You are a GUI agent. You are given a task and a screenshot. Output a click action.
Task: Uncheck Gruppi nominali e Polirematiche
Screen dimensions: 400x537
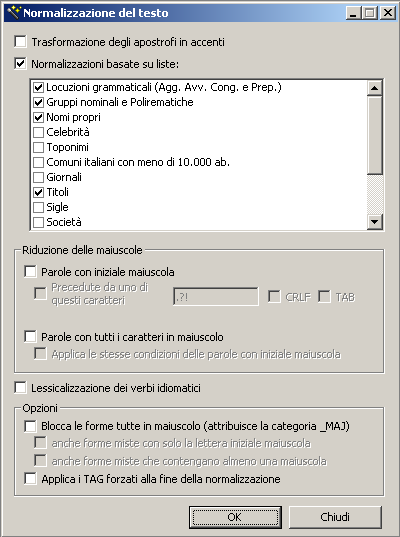[x=38, y=102]
